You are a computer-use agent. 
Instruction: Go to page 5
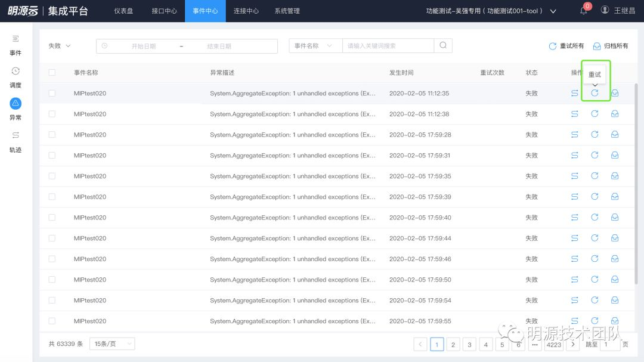click(x=502, y=344)
